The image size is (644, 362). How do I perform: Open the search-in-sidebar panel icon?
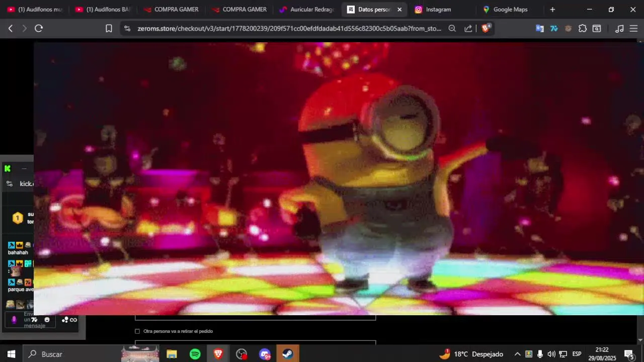(x=597, y=29)
